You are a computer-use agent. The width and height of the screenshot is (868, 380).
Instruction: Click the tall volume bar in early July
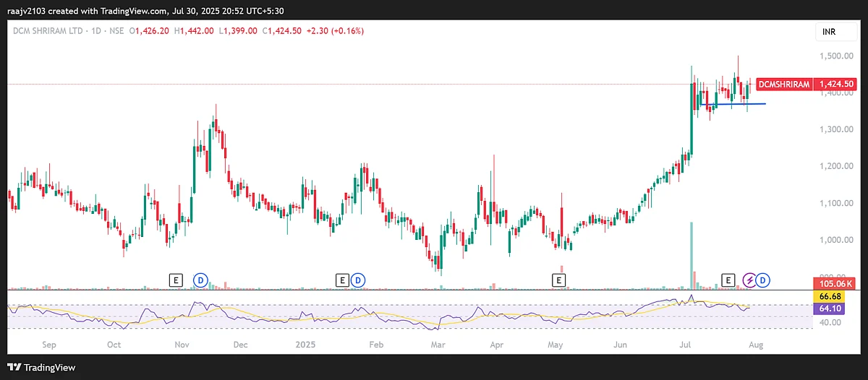[x=692, y=256]
